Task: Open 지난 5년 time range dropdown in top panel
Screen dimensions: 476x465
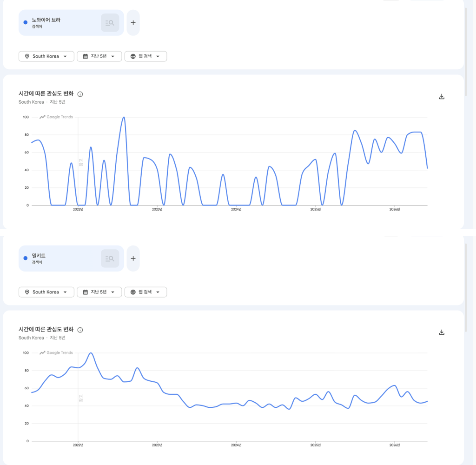Action: 99,56
